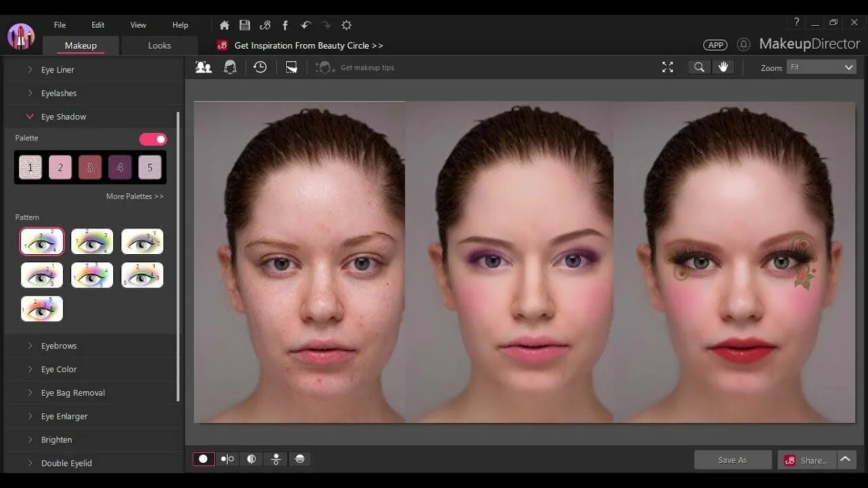
Task: Open the Help menu
Action: click(x=180, y=25)
